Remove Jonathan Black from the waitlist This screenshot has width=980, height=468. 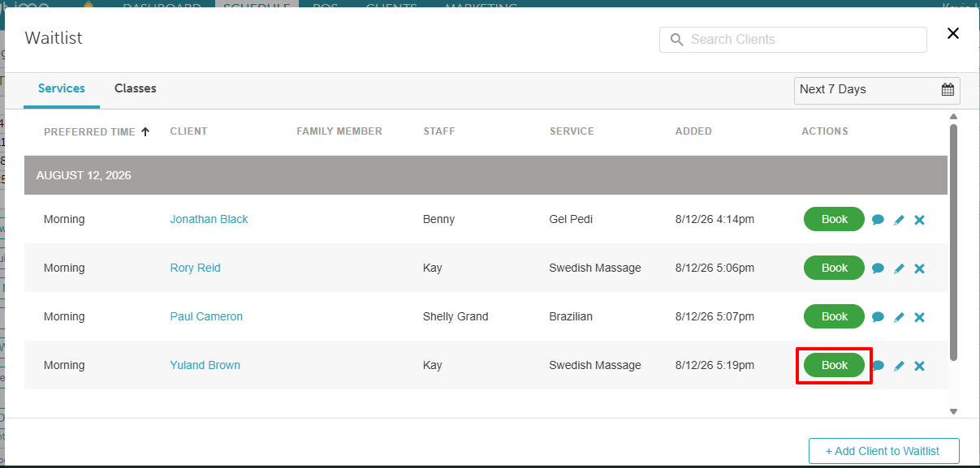coord(919,220)
